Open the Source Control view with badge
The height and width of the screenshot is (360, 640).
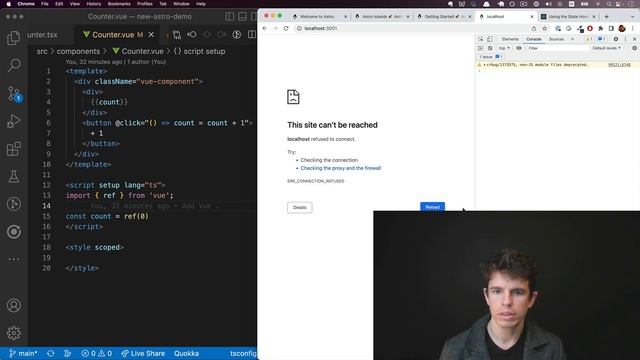(14, 94)
